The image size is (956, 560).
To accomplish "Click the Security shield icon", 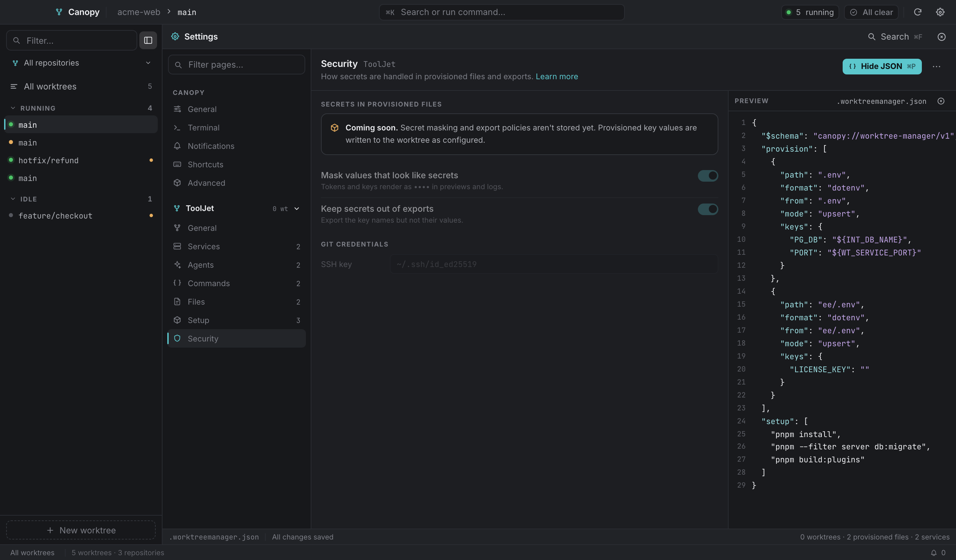I will pyautogui.click(x=177, y=338).
